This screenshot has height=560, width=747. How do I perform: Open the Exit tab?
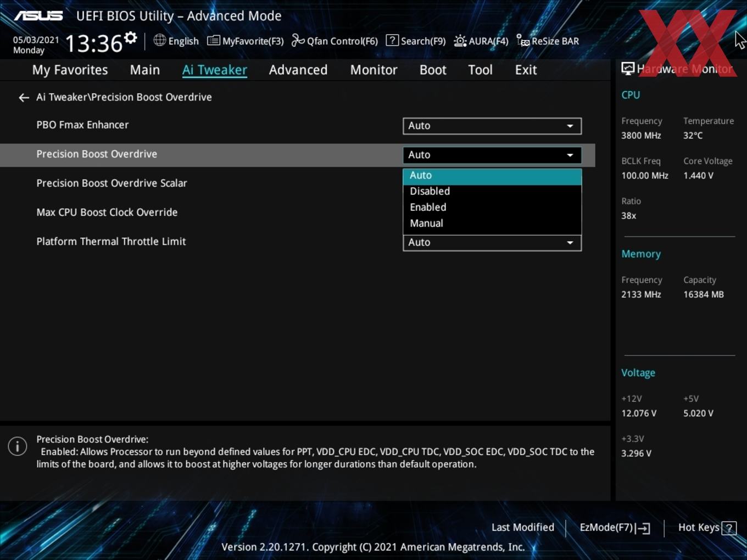pyautogui.click(x=526, y=70)
